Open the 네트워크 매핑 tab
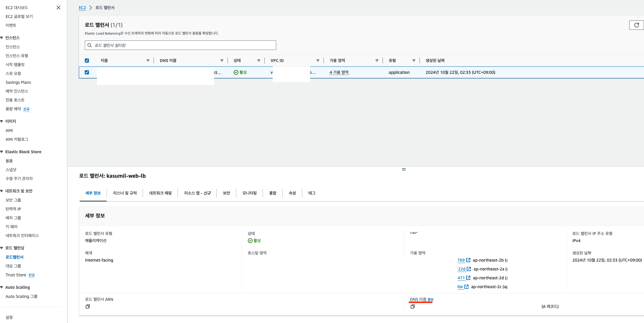644x323 pixels. pos(160,193)
